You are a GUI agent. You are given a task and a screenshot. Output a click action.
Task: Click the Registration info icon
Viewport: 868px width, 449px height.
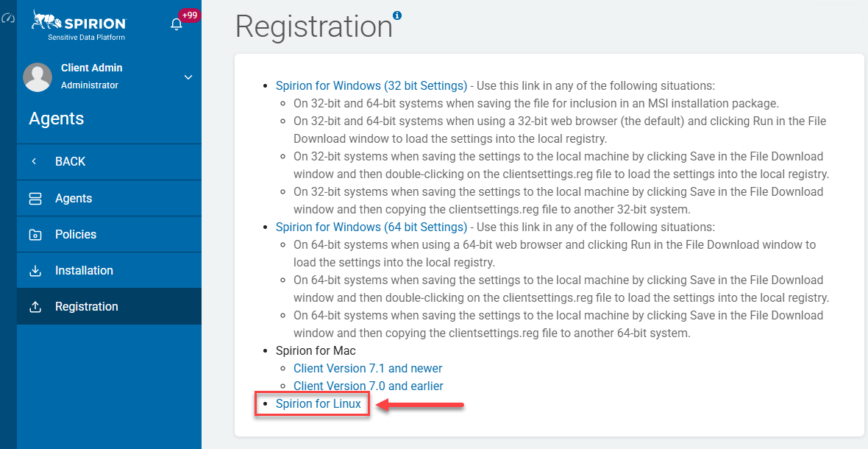tap(397, 15)
